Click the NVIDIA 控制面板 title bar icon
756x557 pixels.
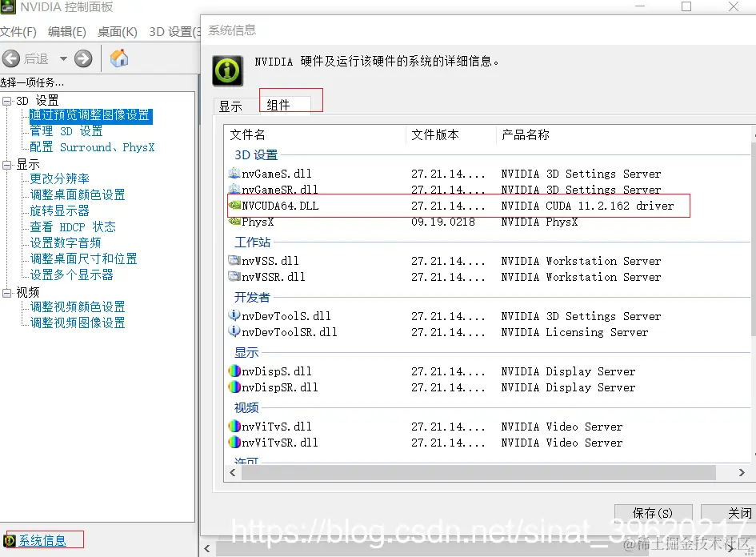click(8, 6)
